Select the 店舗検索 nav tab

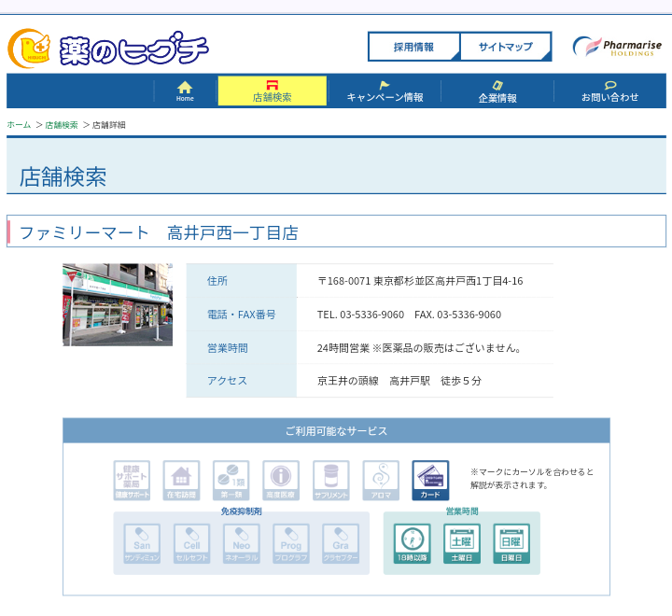[273, 91]
